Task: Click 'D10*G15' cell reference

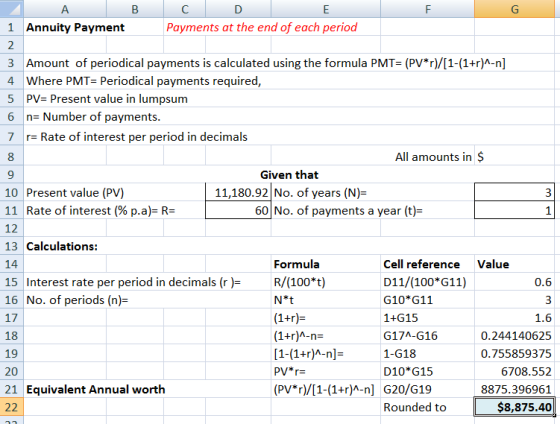Action: pyautogui.click(x=408, y=371)
